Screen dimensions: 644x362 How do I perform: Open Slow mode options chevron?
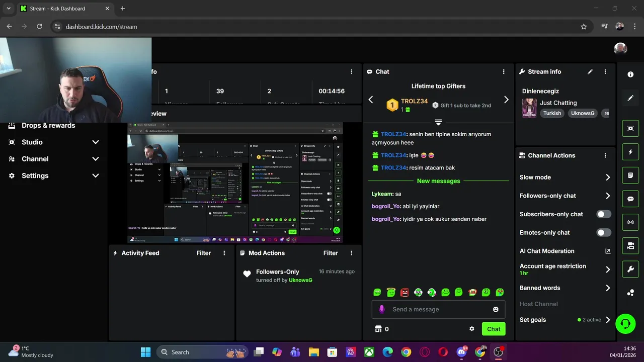608,177
